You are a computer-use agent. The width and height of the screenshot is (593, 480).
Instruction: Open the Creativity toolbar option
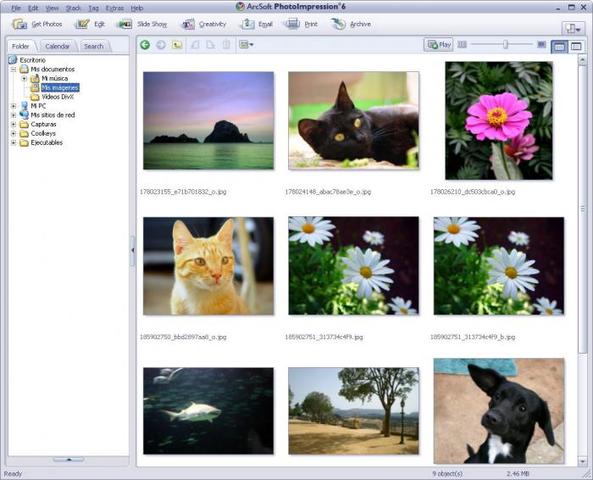pyautogui.click(x=203, y=24)
